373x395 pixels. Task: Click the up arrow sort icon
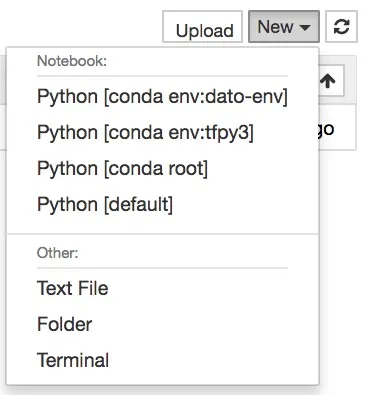(x=328, y=80)
